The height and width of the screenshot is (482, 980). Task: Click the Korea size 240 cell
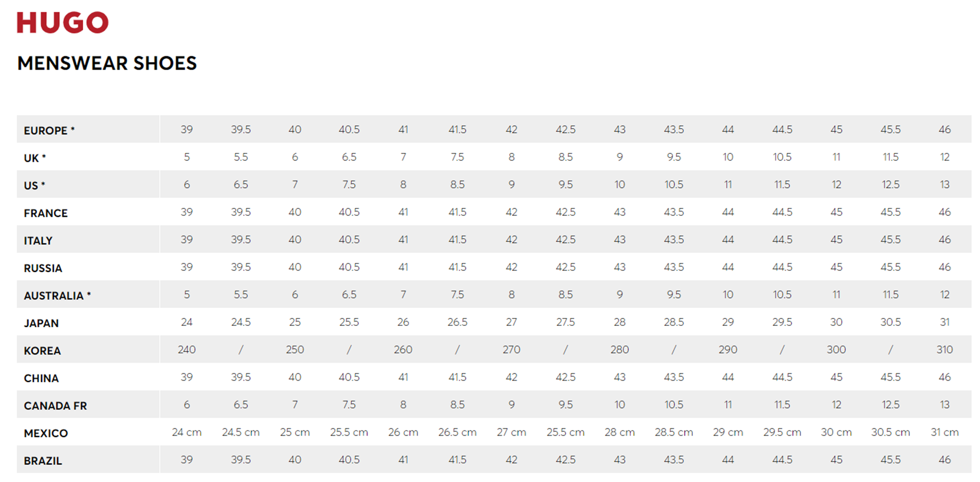coord(187,350)
